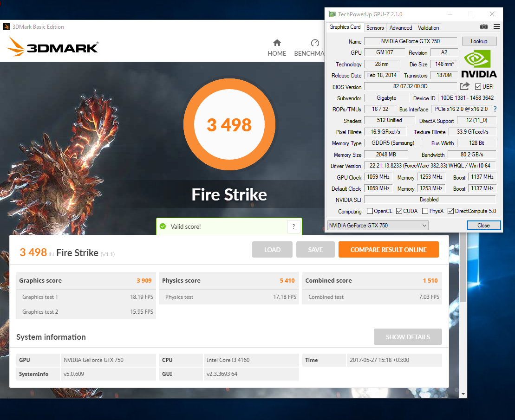
Task: Click the Bandwidth 80.2 GB/s field
Action: (x=472, y=155)
